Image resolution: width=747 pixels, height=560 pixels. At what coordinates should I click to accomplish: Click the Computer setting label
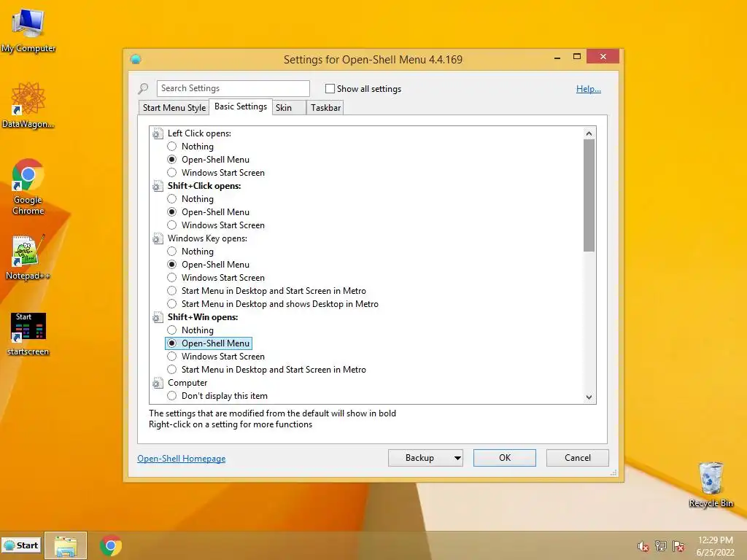187,383
